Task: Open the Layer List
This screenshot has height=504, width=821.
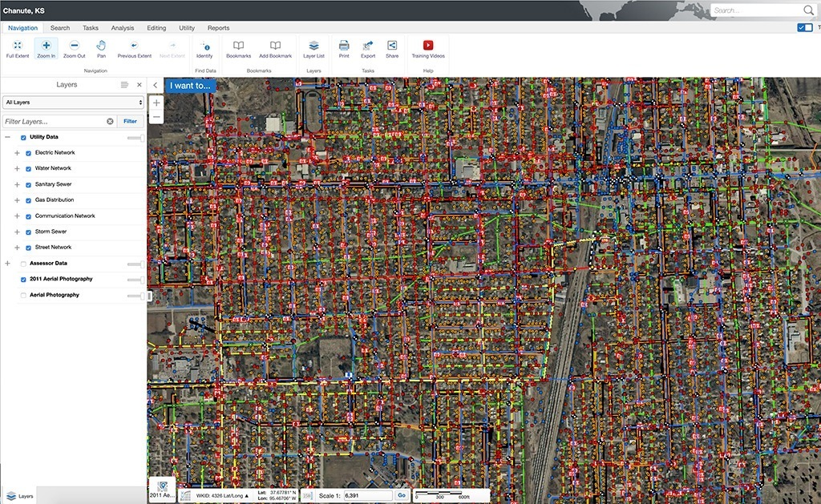Action: tap(313, 49)
